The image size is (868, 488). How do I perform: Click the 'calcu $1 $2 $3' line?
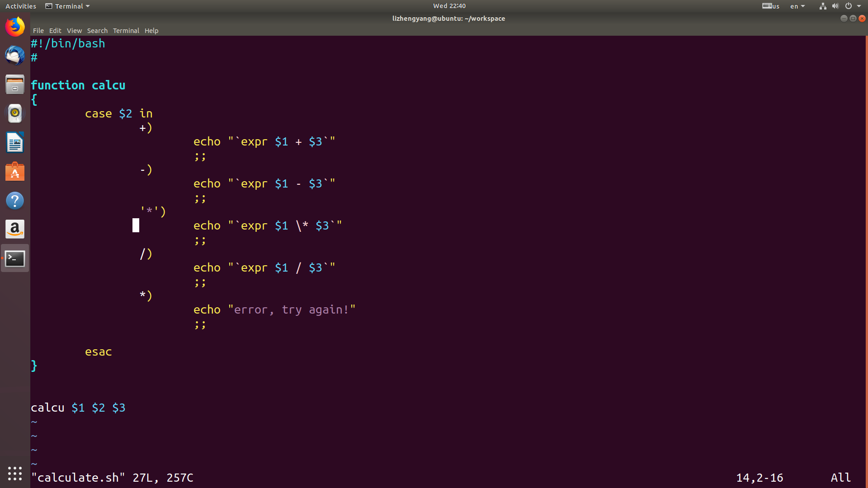78,408
